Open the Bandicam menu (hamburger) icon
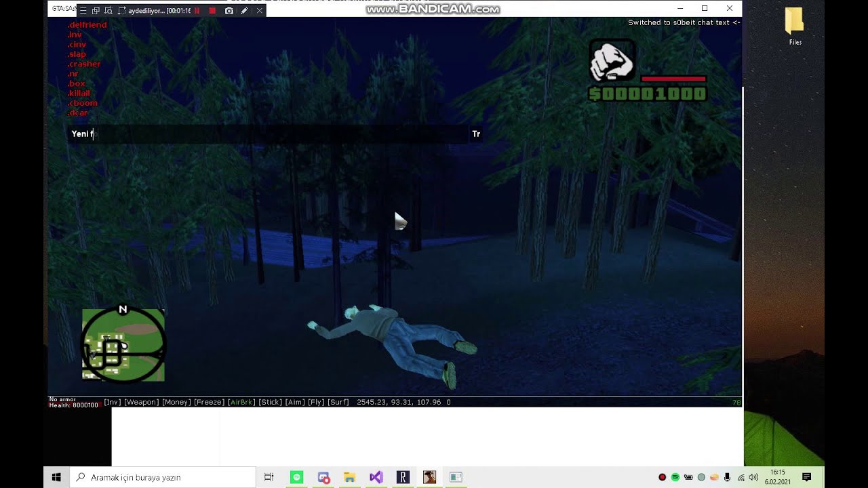868x488 pixels. click(83, 11)
